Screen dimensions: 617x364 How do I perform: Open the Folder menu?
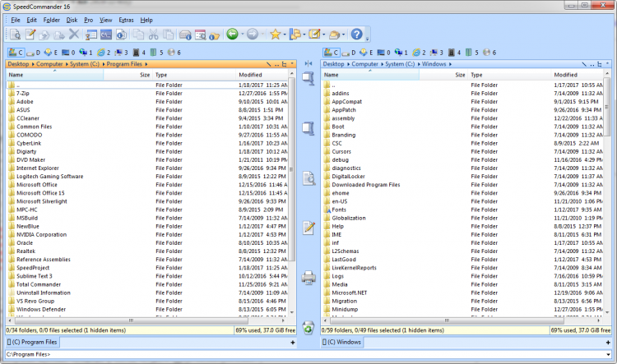[x=52, y=20]
